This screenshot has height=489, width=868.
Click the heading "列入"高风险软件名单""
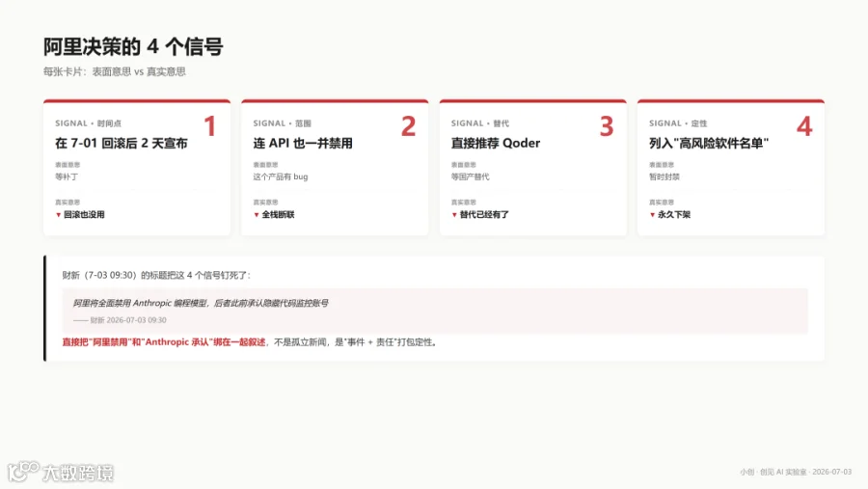coord(709,143)
